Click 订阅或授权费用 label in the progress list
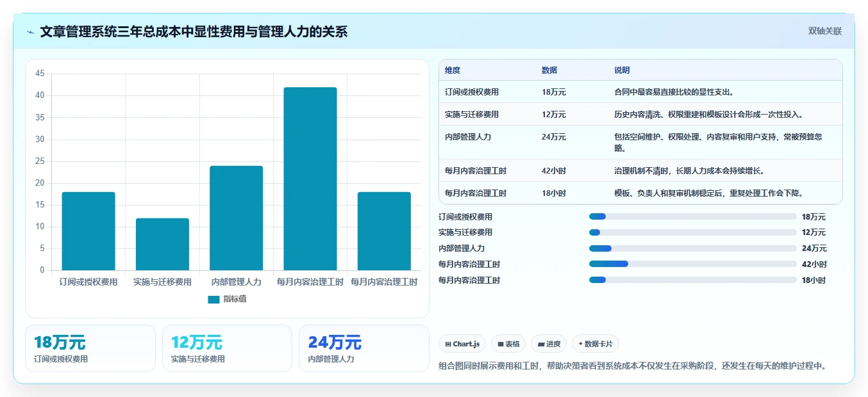The height and width of the screenshot is (397, 868). coord(465,217)
